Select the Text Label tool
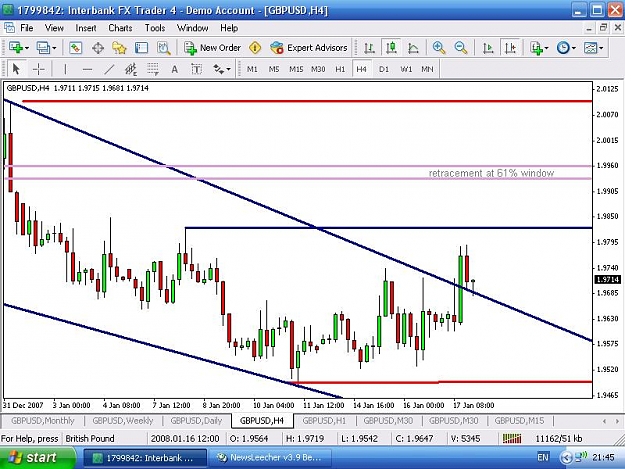Viewport: 625px width, 469px height. click(197, 69)
